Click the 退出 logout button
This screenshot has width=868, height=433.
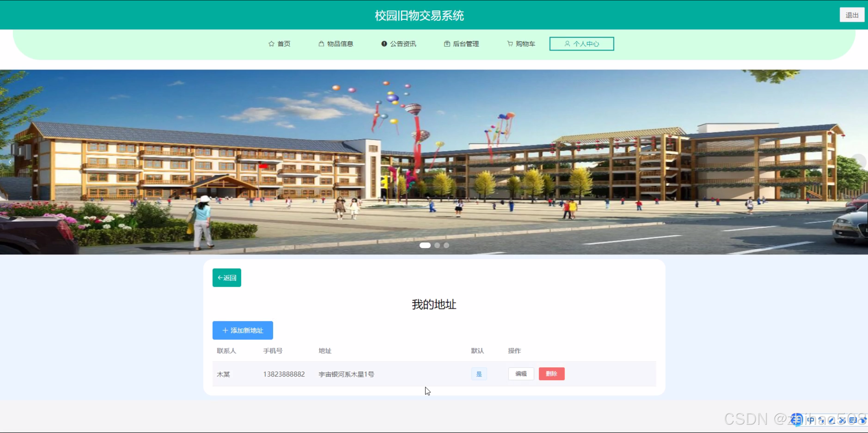(851, 15)
